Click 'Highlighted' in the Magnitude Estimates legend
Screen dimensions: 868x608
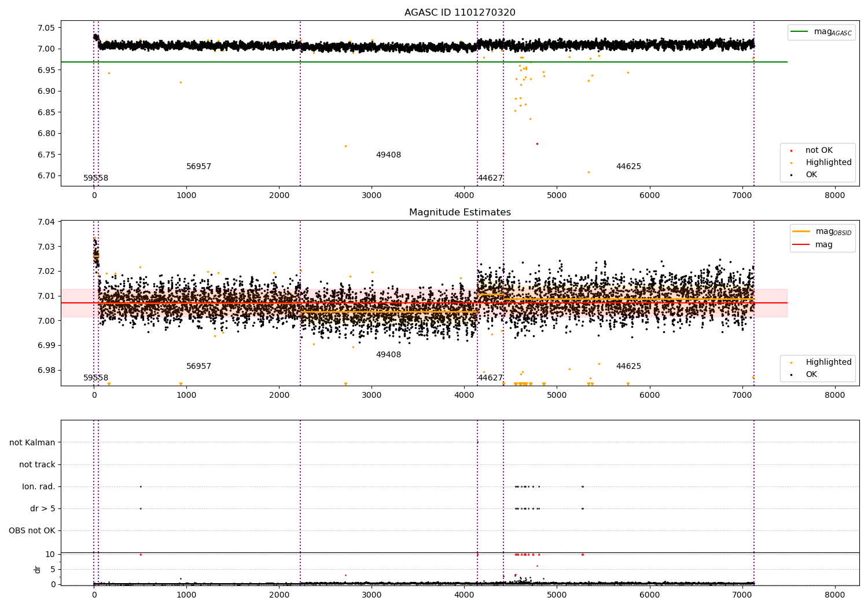pos(829,362)
